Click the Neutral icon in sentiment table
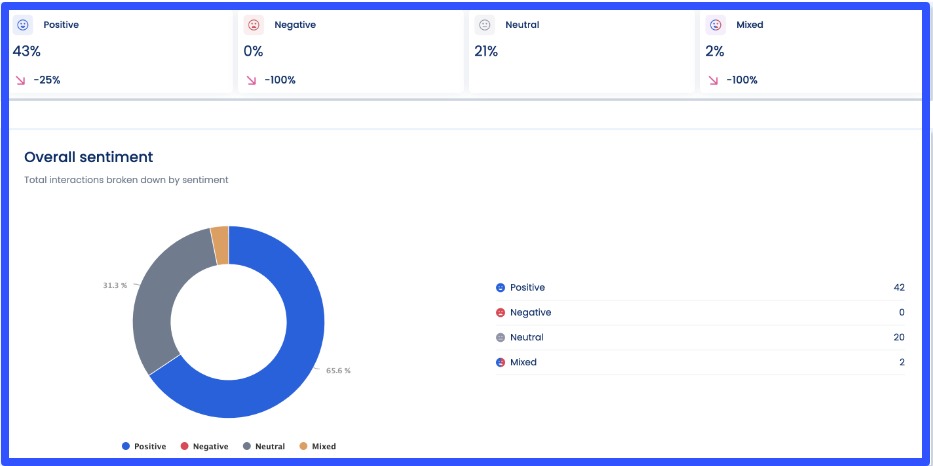This screenshot has height=466, width=933. tap(500, 338)
